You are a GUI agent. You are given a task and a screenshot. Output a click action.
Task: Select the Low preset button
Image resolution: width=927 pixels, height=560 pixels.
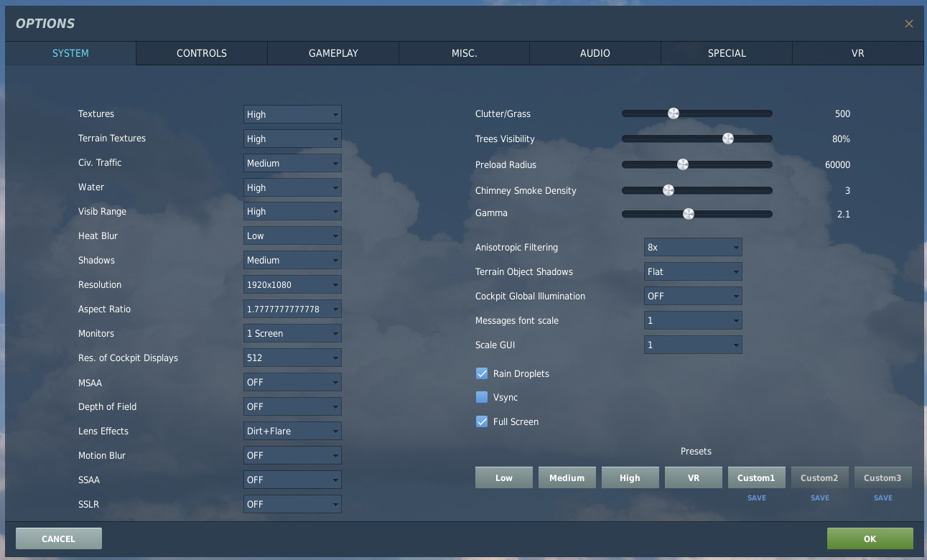tap(504, 477)
